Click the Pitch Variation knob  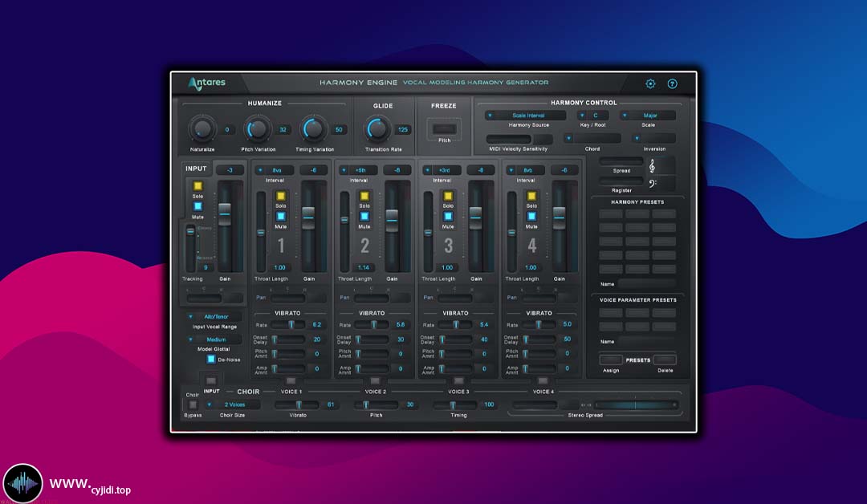click(258, 129)
